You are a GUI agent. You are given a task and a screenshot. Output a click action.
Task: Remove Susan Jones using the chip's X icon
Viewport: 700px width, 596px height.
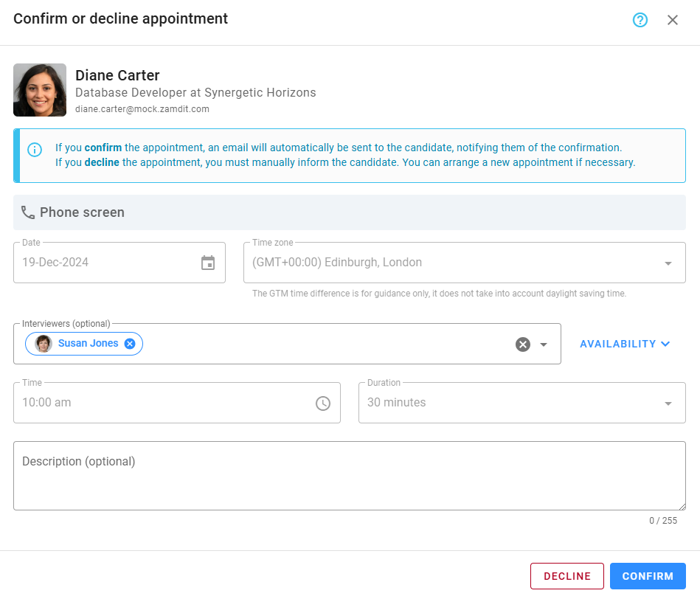129,343
